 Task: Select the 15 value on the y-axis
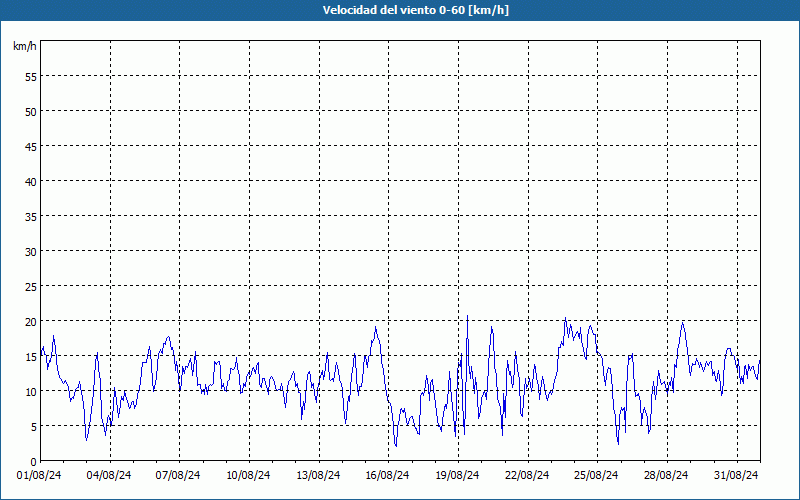[31, 357]
